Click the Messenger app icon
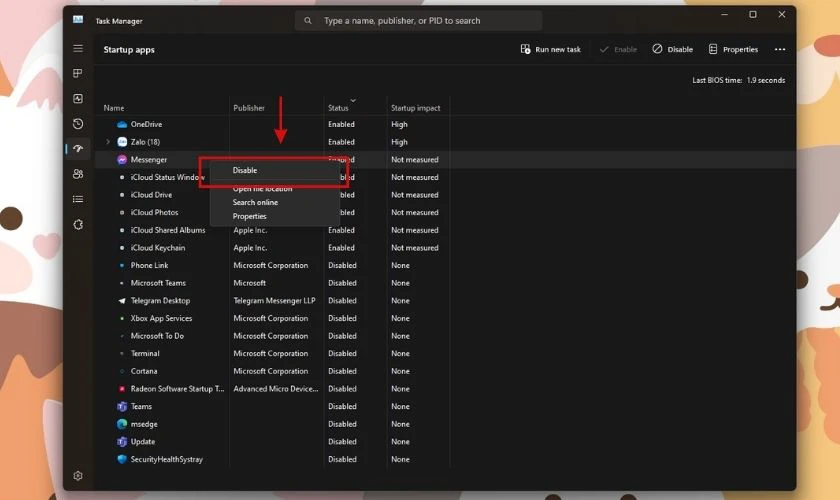 pyautogui.click(x=122, y=160)
